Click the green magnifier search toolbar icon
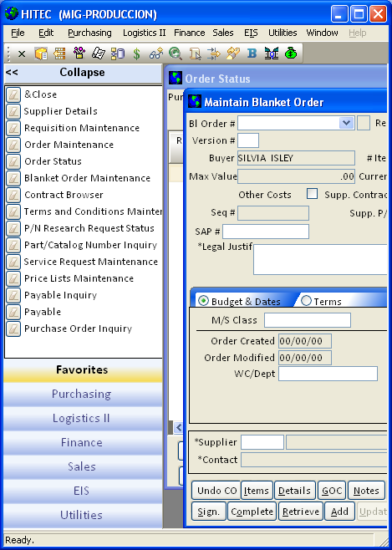The height and width of the screenshot is (550, 392). 176,53
